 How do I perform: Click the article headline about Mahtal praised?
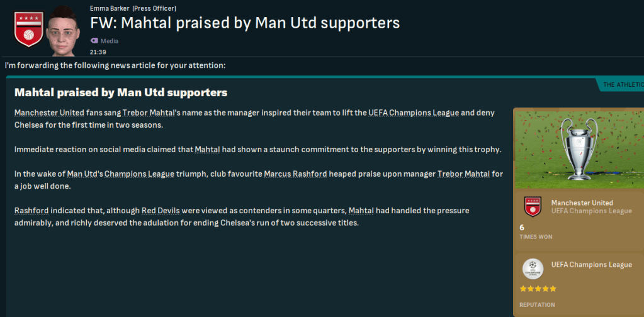pos(120,92)
